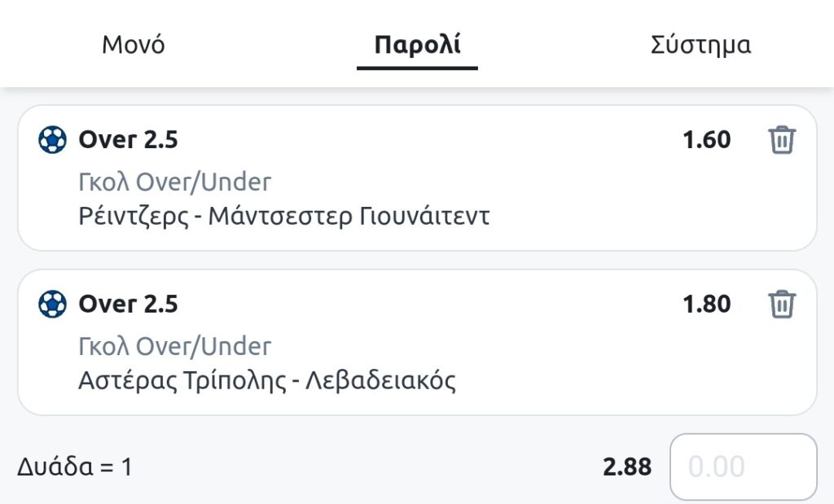Click the Δυάδα = 1 label
Image resolution: width=834 pixels, height=504 pixels.
(74, 467)
